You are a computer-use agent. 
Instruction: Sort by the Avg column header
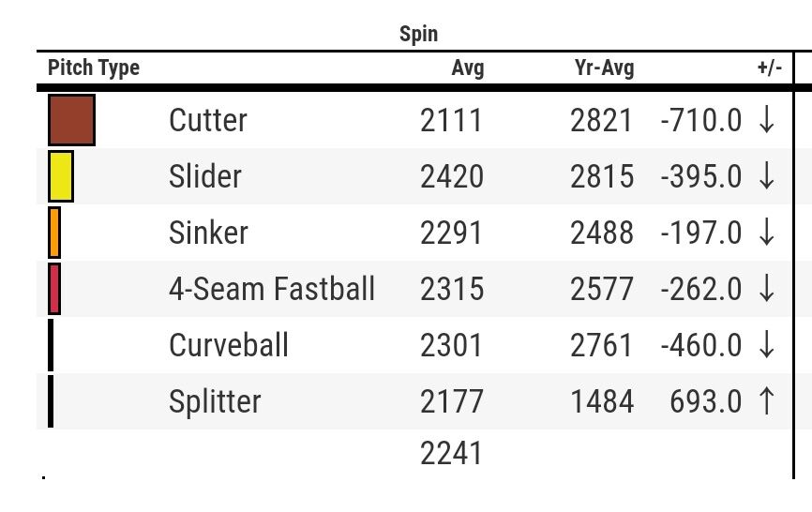tap(468, 68)
